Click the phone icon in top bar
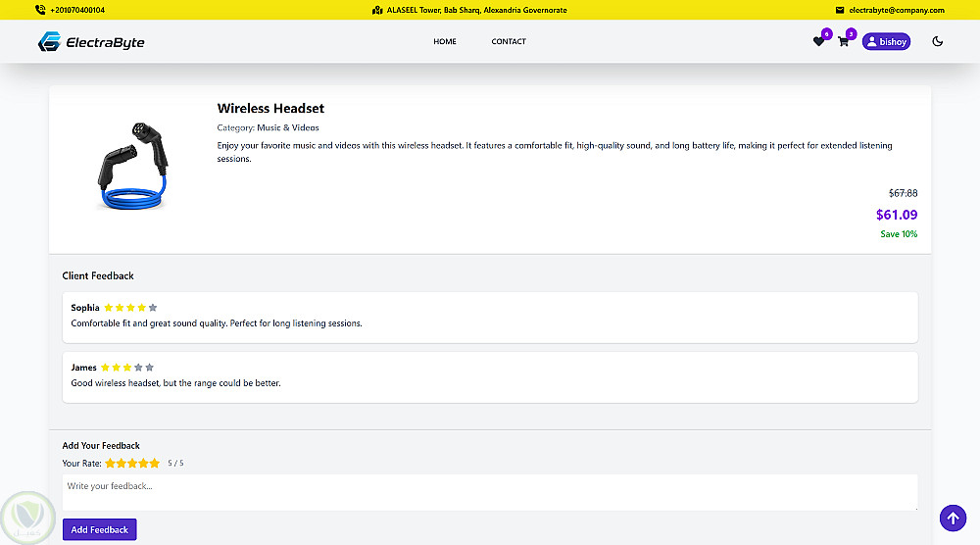 [39, 10]
